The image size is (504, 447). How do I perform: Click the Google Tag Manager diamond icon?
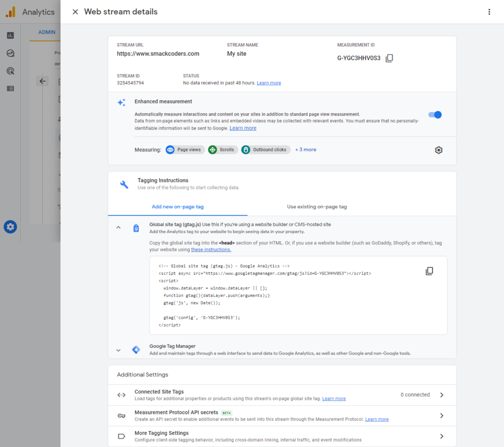coord(136,350)
